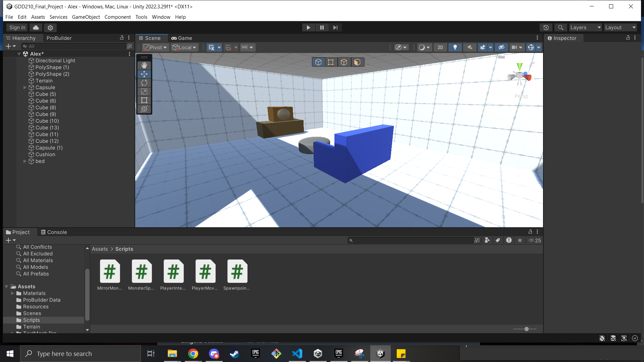Screen dimensions: 644x362
Task: Open the Undo History icon
Action: pyautogui.click(x=546, y=27)
